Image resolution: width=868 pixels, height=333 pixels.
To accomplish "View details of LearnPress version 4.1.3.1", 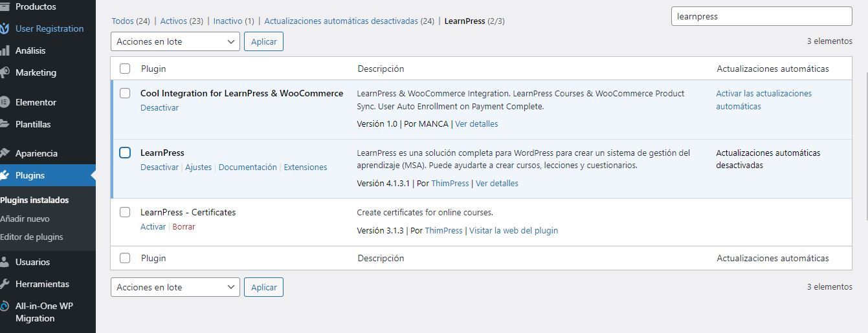I will (x=497, y=183).
